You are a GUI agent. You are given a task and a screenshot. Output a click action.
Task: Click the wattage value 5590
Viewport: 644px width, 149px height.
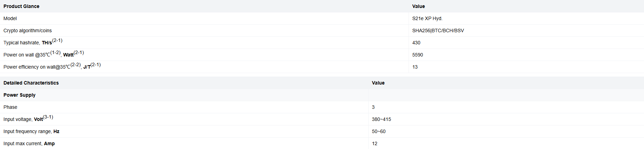tap(418, 55)
